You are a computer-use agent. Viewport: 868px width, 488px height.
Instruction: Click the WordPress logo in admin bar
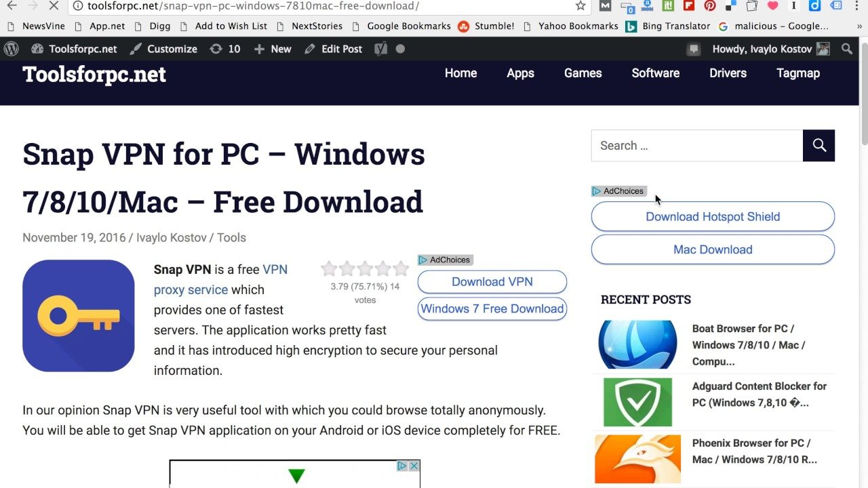[11, 49]
